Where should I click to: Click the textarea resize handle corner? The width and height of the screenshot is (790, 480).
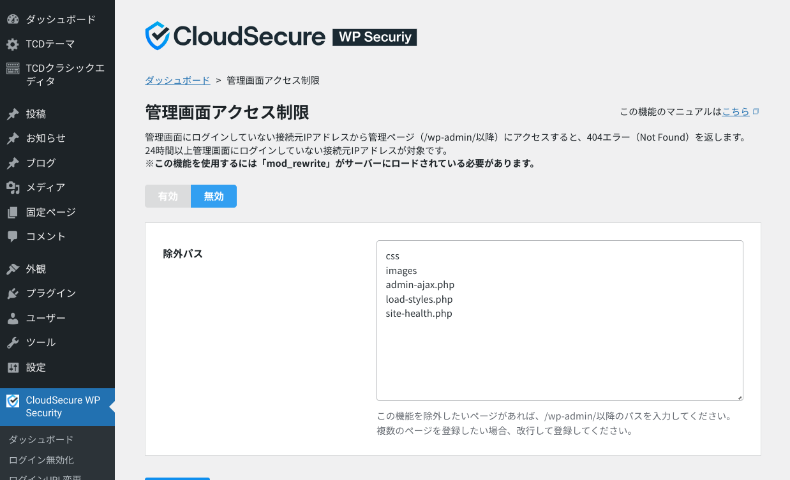[740, 397]
